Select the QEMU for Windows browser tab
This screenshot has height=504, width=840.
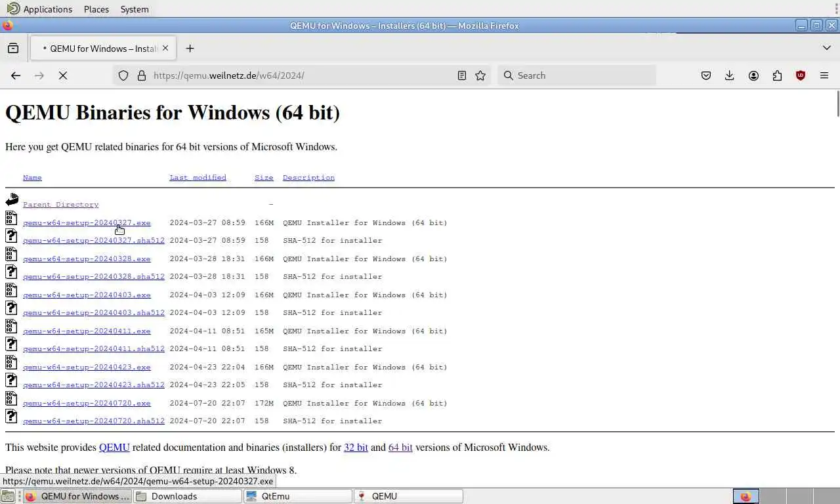pyautogui.click(x=103, y=48)
